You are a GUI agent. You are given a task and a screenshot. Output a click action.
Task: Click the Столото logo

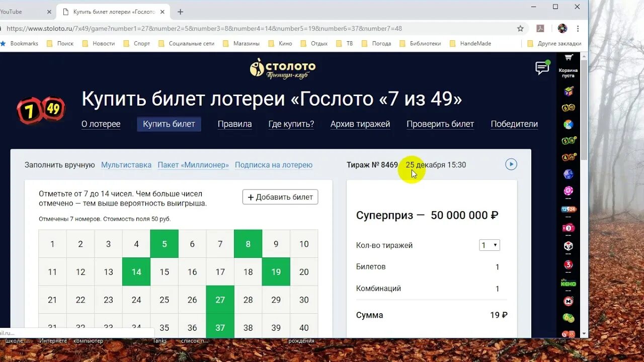tap(283, 68)
